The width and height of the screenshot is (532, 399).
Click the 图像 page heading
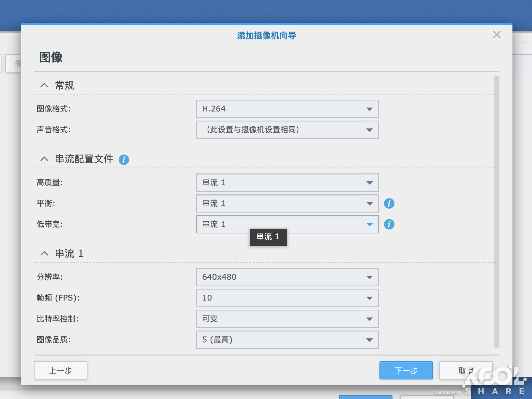point(51,57)
